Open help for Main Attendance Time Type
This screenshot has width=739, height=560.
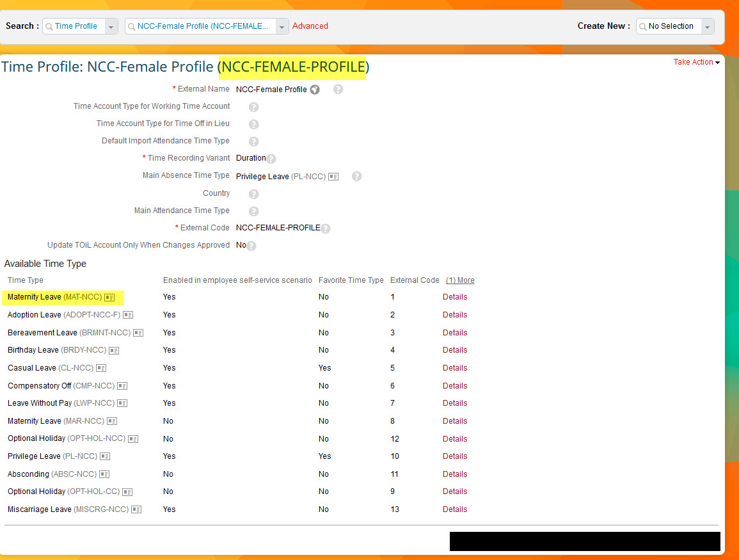(253, 211)
